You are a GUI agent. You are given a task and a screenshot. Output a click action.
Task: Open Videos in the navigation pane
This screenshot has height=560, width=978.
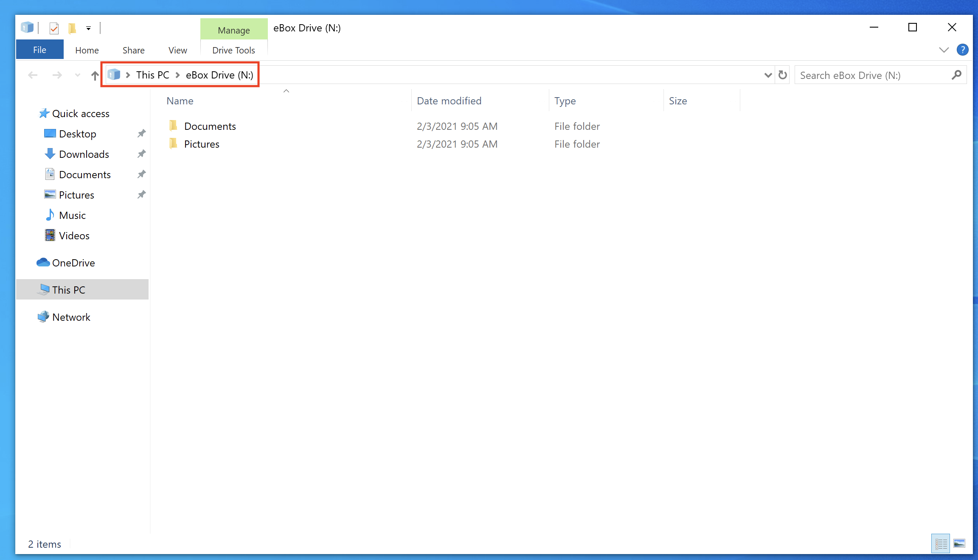click(x=74, y=235)
